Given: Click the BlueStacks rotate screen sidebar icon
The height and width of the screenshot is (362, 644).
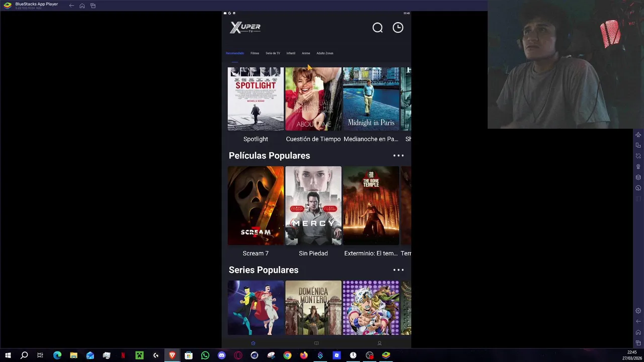Looking at the screenshot, I should 638,156.
